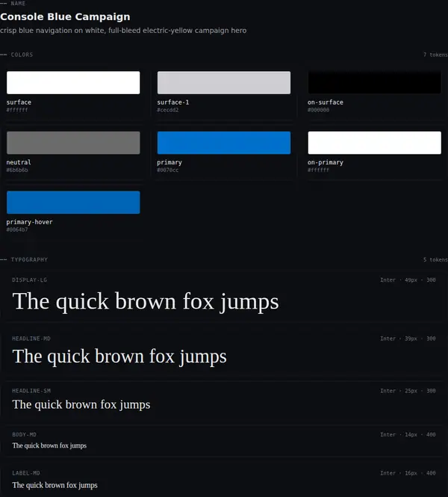Click the #cecdd2 hex value

tap(168, 110)
